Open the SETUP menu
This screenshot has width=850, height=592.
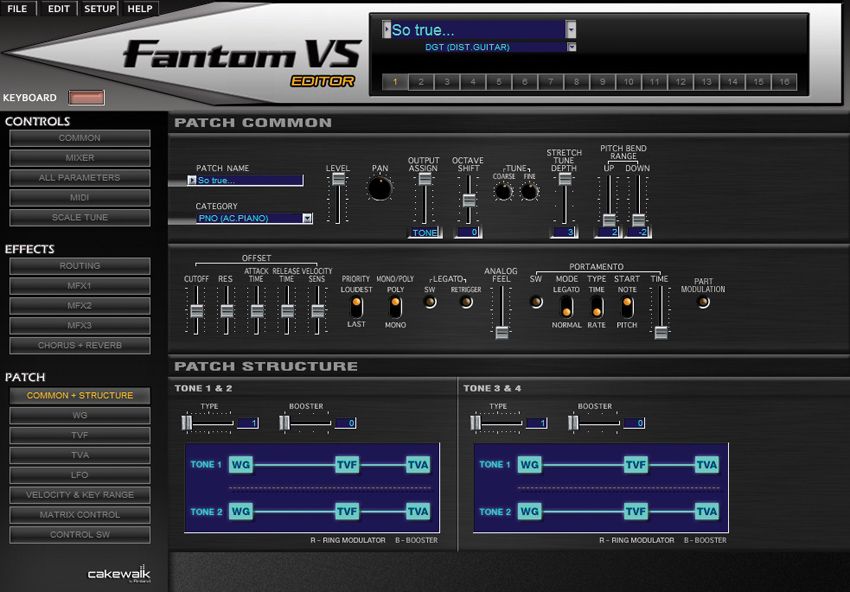click(99, 8)
